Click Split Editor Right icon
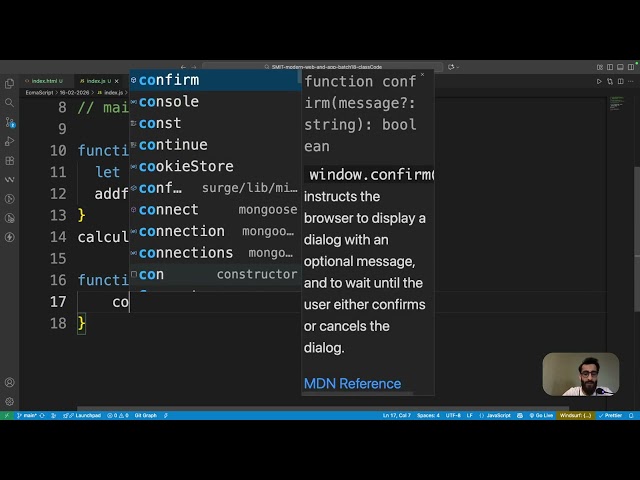 [620, 81]
